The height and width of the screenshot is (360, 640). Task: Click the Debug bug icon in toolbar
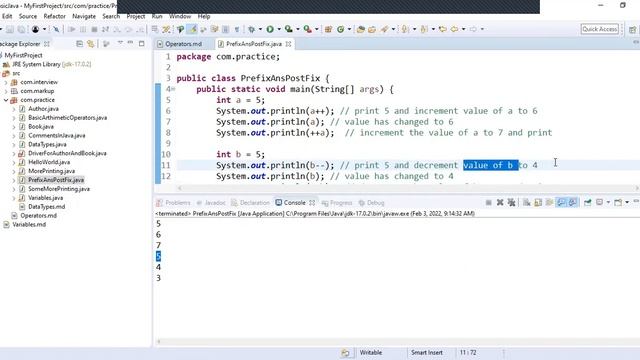click(251, 29)
